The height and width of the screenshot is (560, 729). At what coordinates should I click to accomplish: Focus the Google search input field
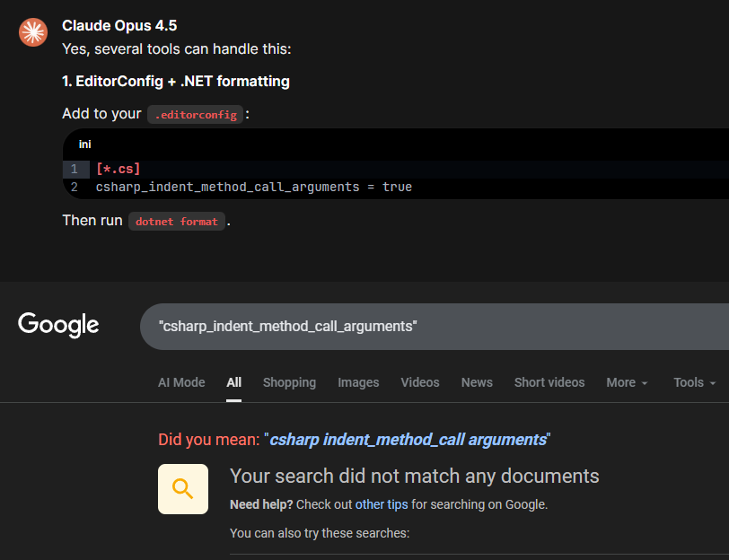431,327
